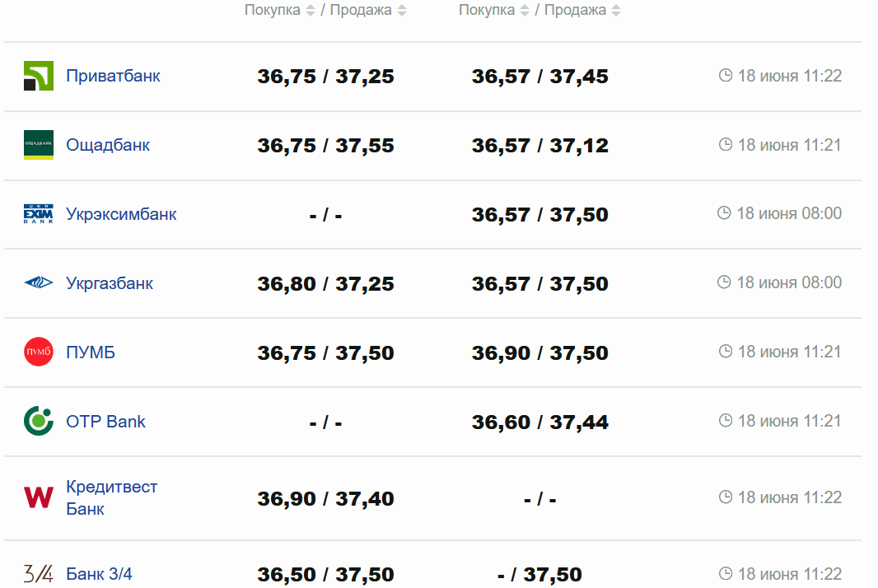Open the OTP Bank name link
Image resolution: width=878 pixels, height=588 pixels.
[x=105, y=422]
